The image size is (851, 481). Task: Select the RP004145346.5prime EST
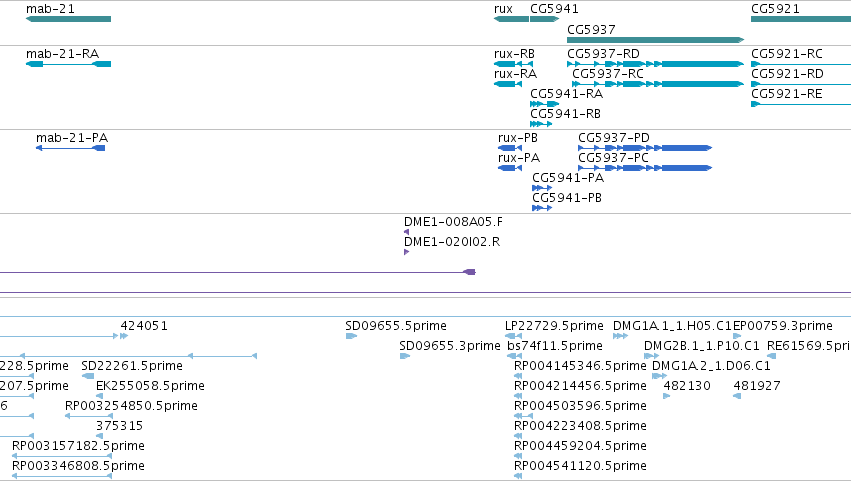pos(518,376)
